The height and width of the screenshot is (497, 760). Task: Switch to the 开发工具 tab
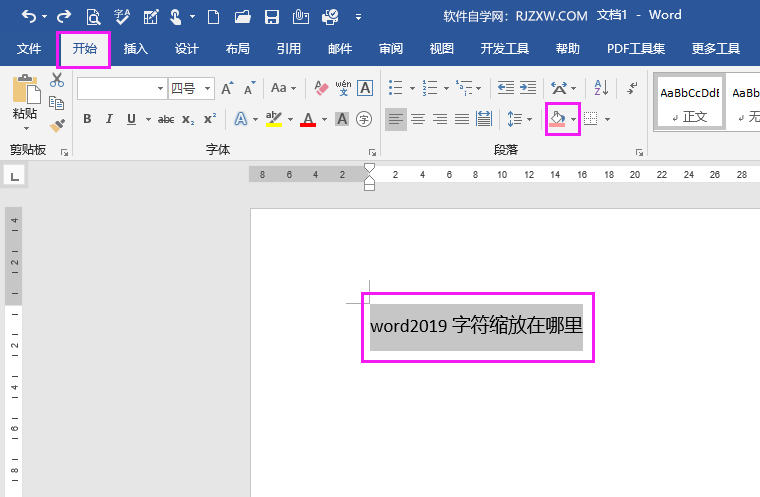(x=505, y=48)
